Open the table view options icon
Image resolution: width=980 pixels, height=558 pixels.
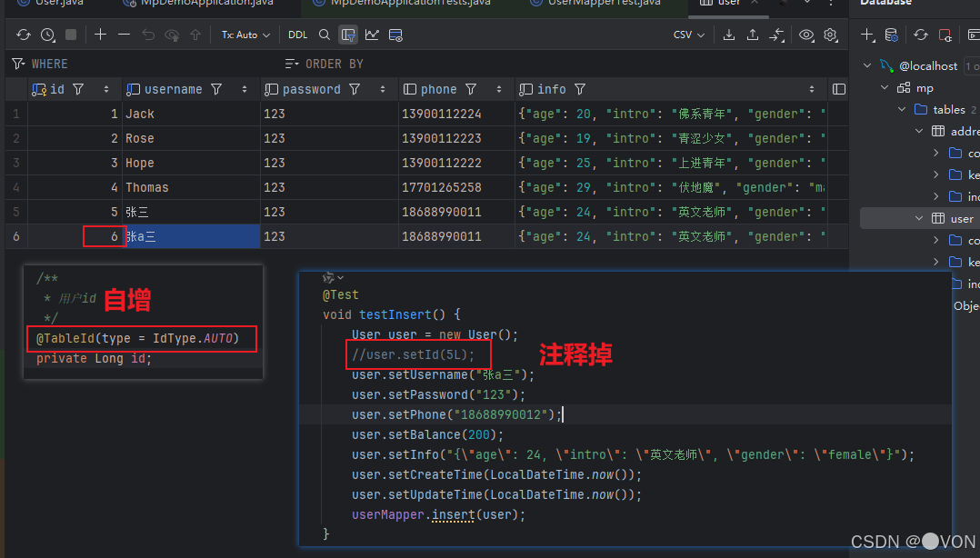pos(395,35)
